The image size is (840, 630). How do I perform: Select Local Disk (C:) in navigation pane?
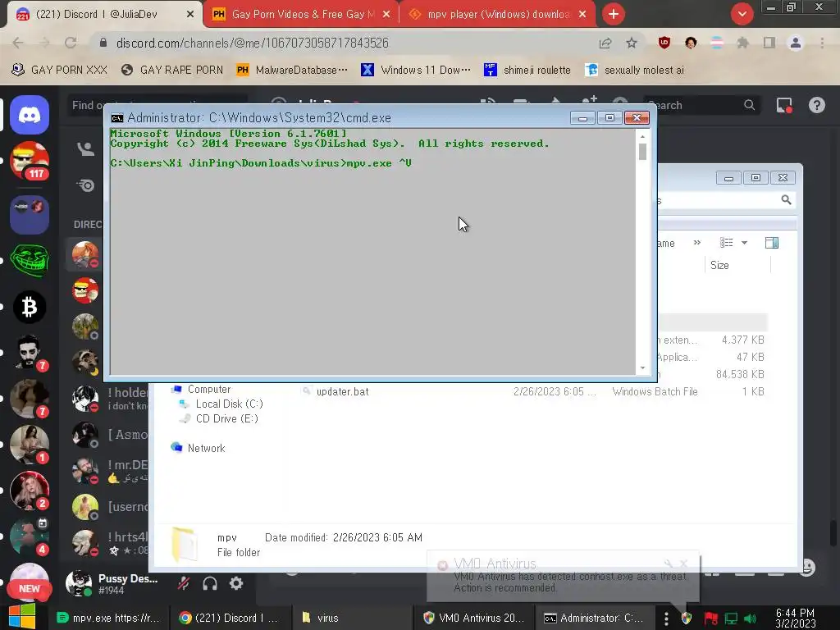(x=229, y=404)
